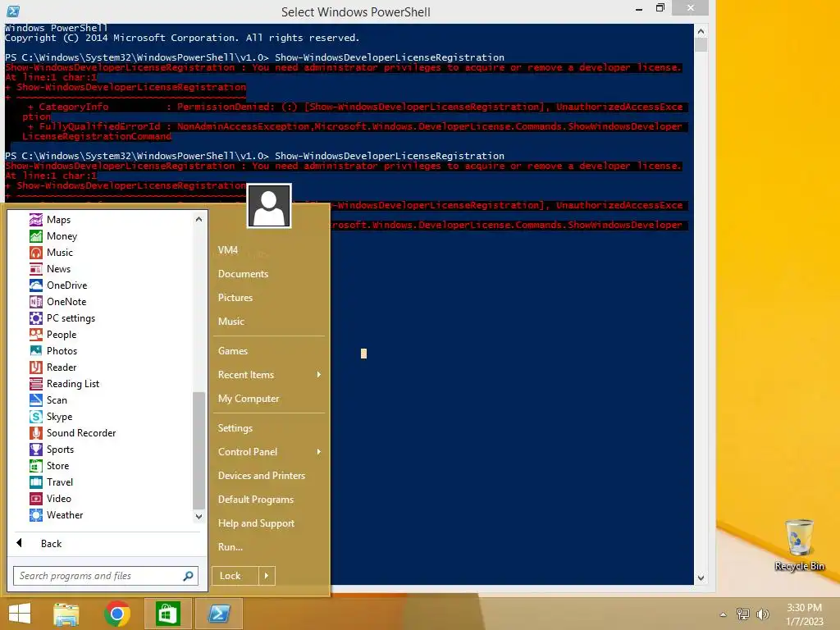The height and width of the screenshot is (630, 840).
Task: Expand the Recent Items submenu arrow
Action: pyautogui.click(x=319, y=374)
